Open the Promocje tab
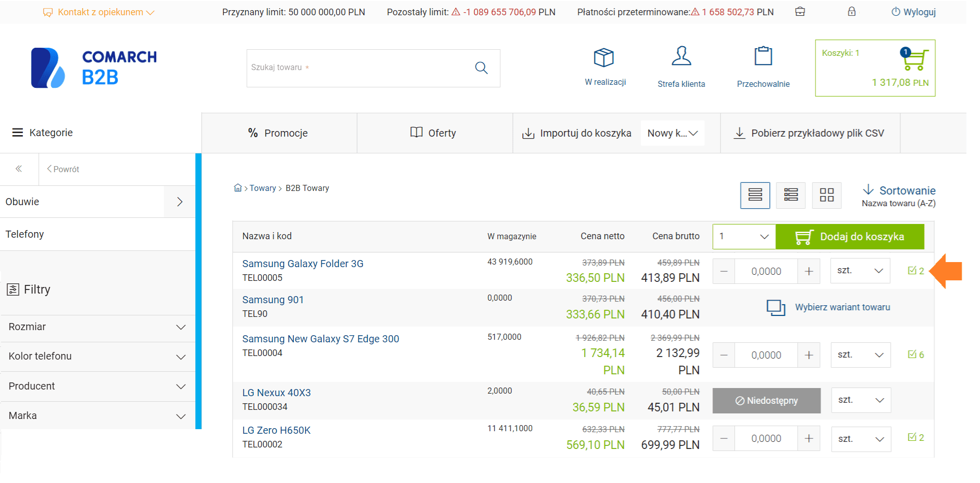This screenshot has height=483, width=980. [279, 133]
